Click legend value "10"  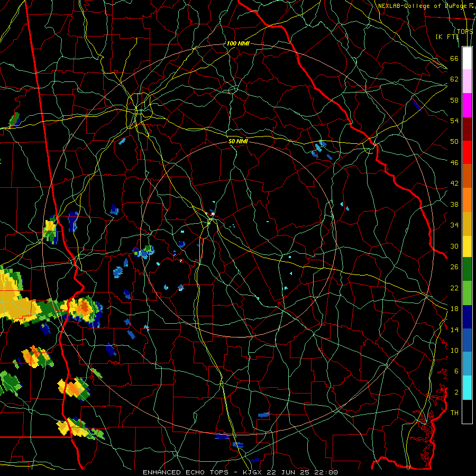[454, 350]
